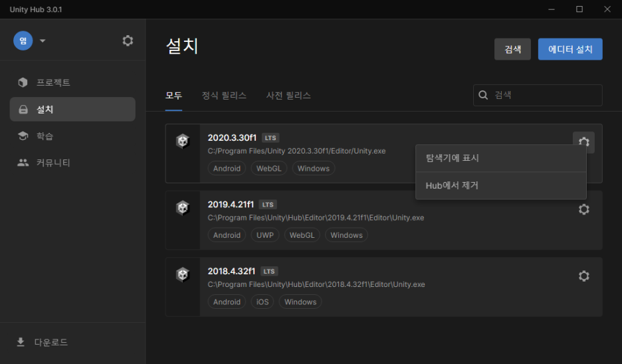Maximize the Unity Hub window

point(579,9)
